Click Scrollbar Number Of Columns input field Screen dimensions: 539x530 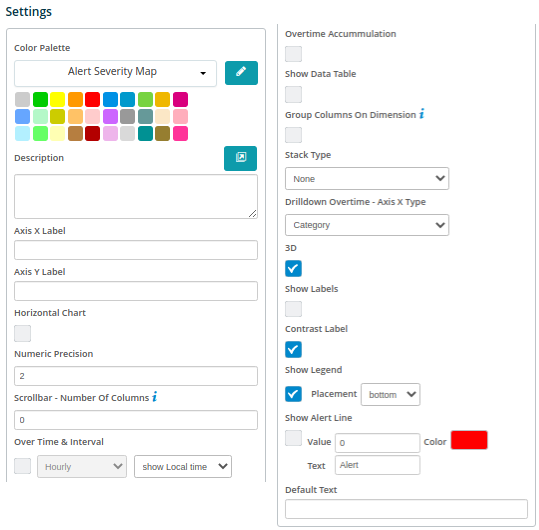coord(136,420)
